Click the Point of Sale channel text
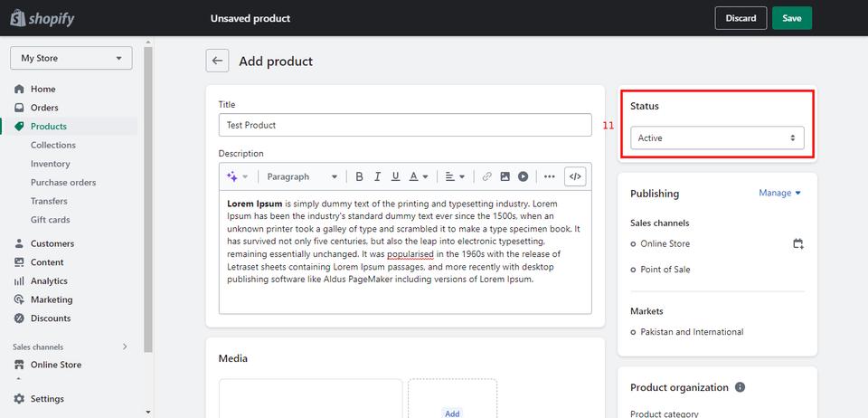868x418 pixels. click(x=665, y=270)
